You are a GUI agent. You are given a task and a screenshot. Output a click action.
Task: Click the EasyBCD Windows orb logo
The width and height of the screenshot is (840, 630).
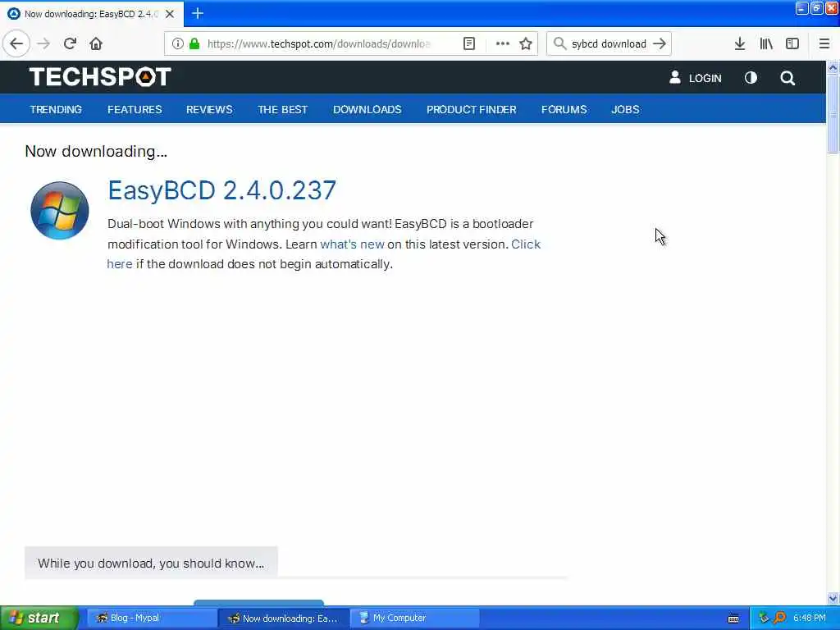(59, 211)
